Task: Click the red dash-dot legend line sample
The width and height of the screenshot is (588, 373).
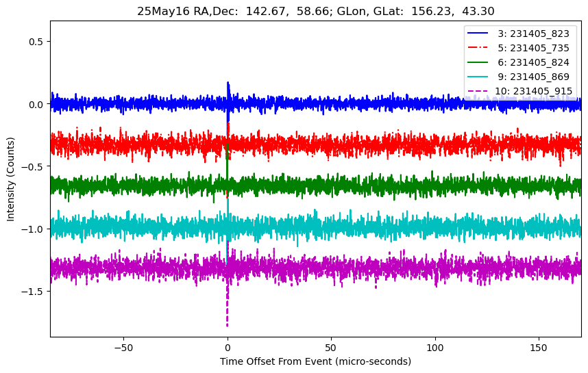Action: tap(480, 49)
